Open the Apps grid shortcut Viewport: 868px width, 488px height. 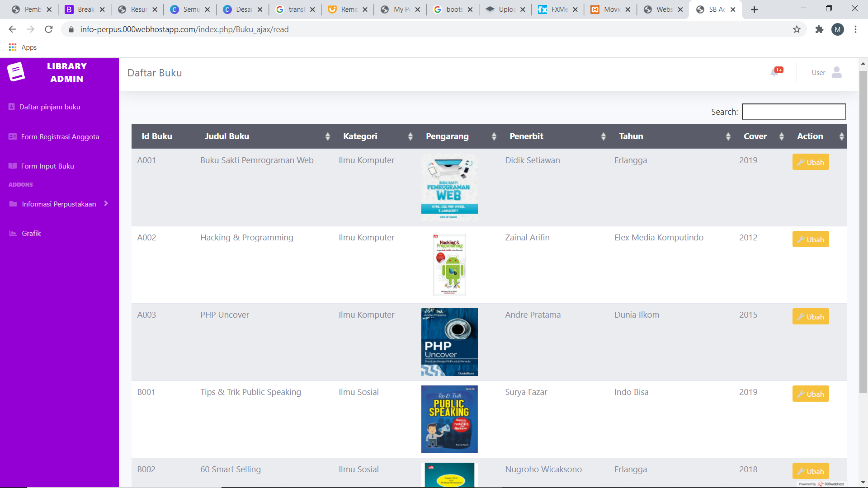click(13, 47)
